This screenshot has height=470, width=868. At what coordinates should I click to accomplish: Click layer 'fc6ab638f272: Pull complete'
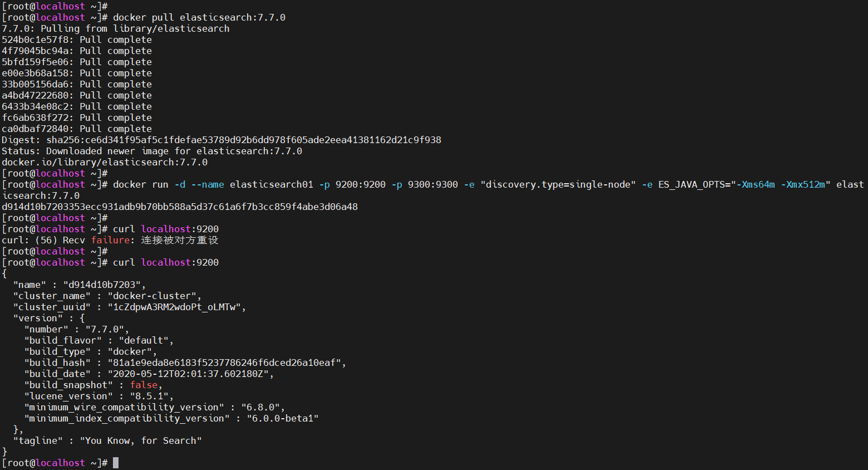coord(77,117)
